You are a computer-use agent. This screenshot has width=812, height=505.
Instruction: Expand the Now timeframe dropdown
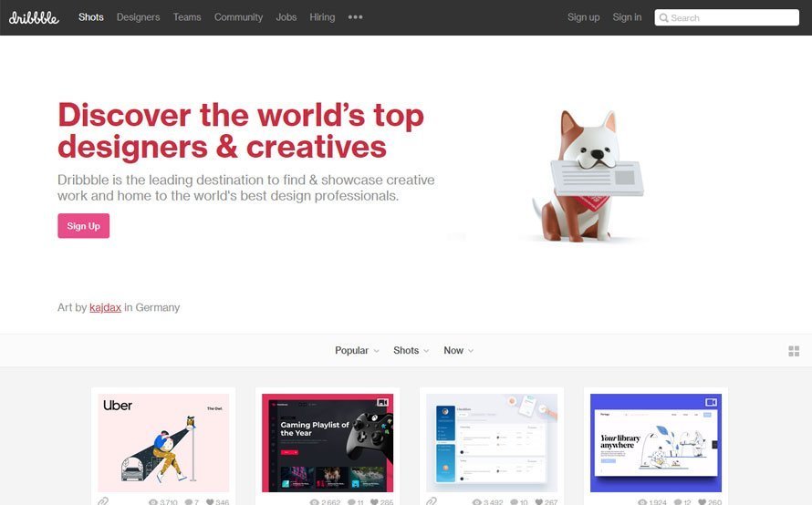click(x=458, y=350)
